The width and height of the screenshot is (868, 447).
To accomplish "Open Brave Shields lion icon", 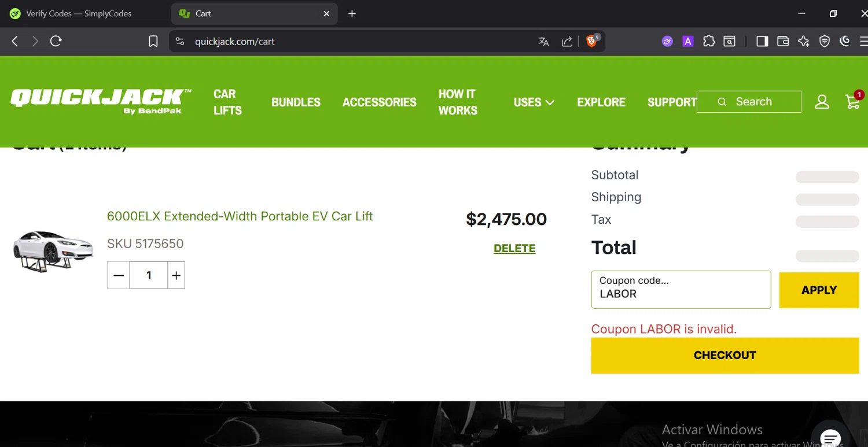I will 592,41.
